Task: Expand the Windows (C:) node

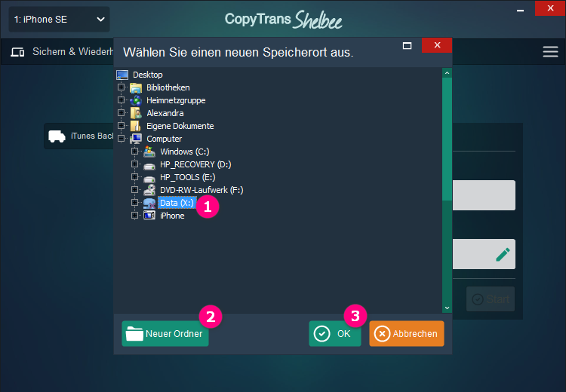Action: click(x=134, y=151)
